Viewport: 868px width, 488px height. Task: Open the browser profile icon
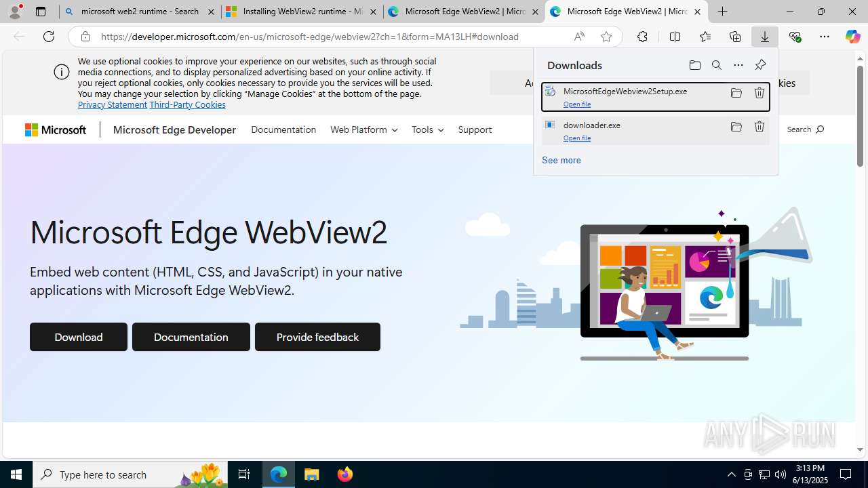click(x=15, y=12)
